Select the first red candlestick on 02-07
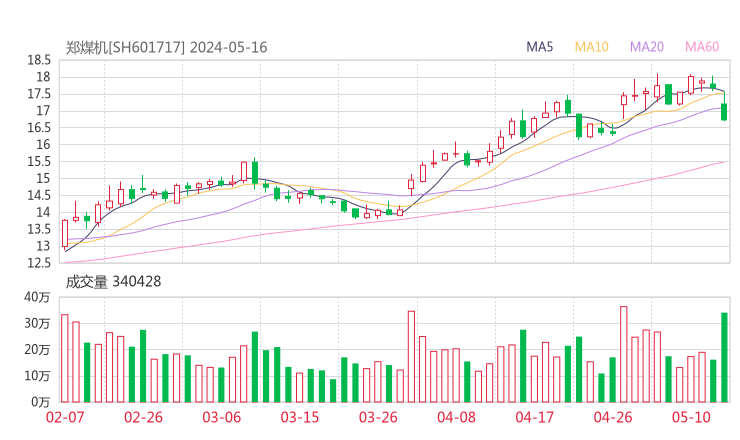The width and height of the screenshot is (740, 440). (x=65, y=233)
